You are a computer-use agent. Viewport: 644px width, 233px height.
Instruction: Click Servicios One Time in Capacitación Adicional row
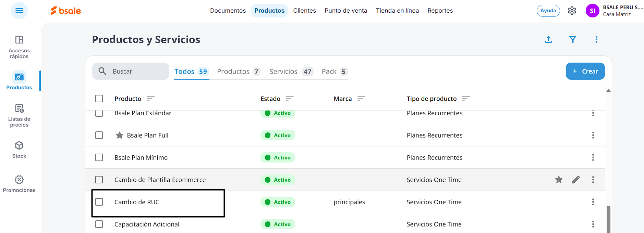pos(434,224)
